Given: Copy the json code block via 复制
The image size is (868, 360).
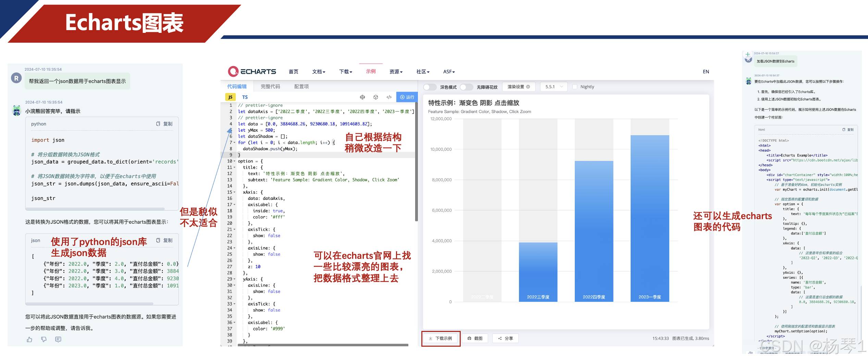Looking at the screenshot, I should pos(164,241).
